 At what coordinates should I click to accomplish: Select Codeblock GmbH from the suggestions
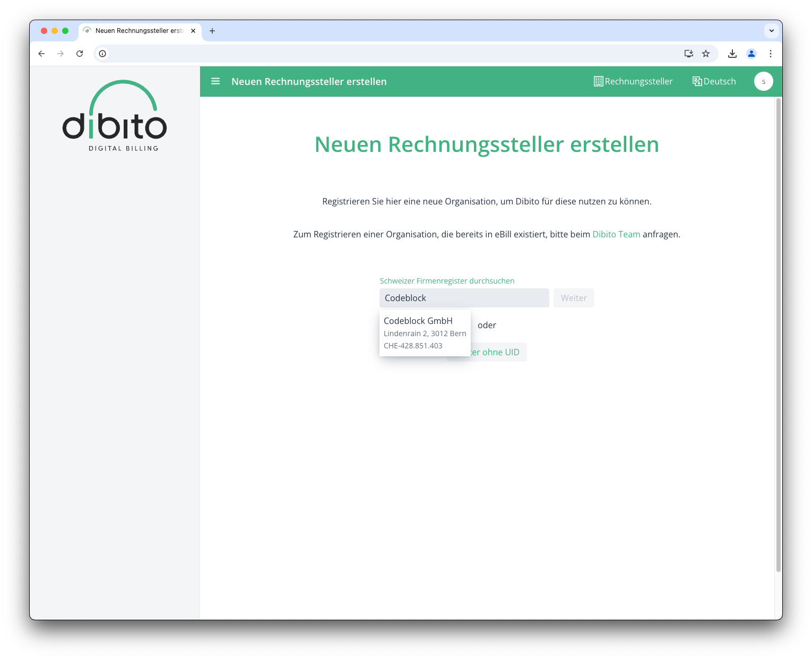tap(425, 333)
